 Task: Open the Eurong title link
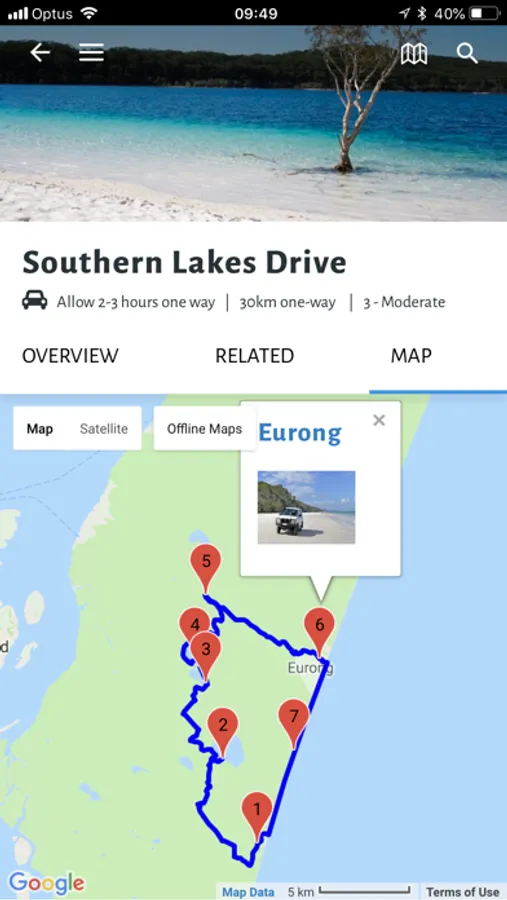(300, 432)
